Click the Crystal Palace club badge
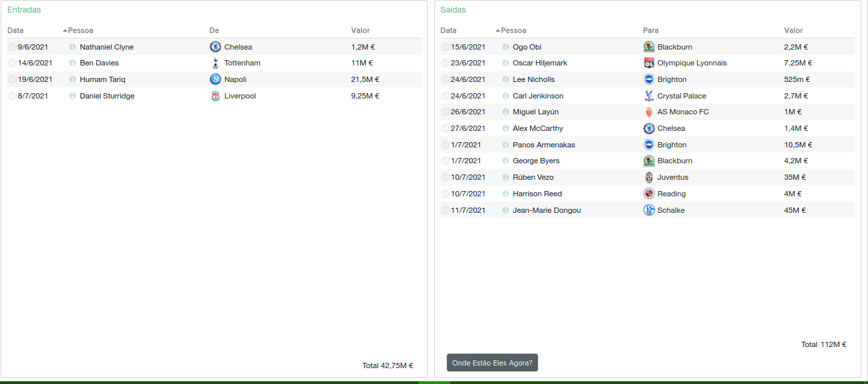Viewport: 868px width, 384px height. 649,96
